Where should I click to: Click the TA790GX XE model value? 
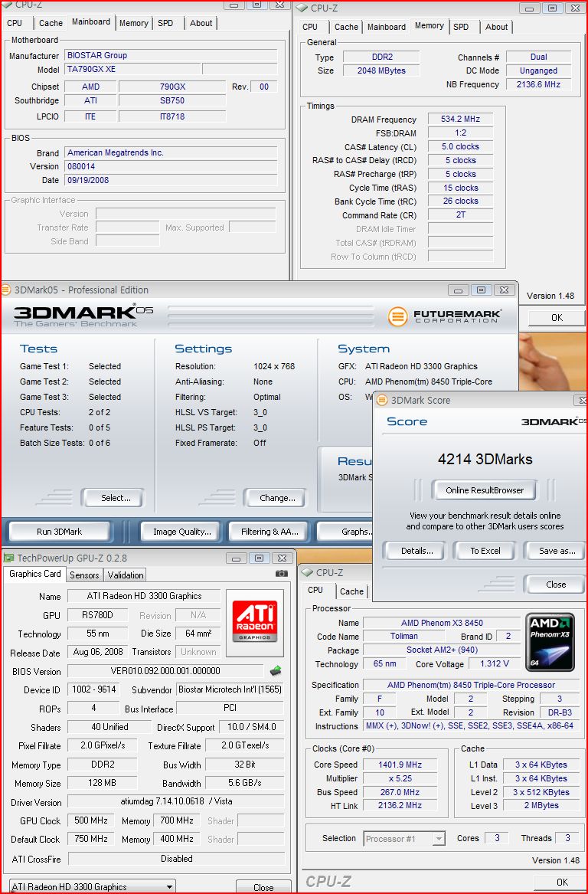(132, 69)
